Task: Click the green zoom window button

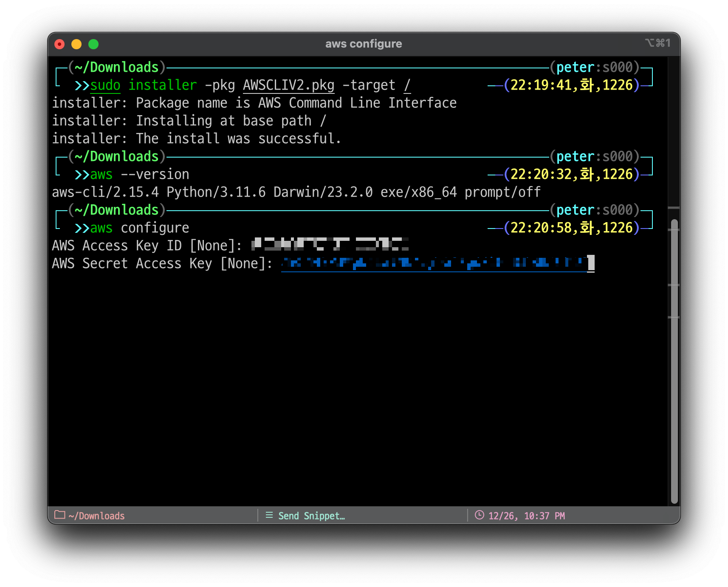Action: (93, 44)
